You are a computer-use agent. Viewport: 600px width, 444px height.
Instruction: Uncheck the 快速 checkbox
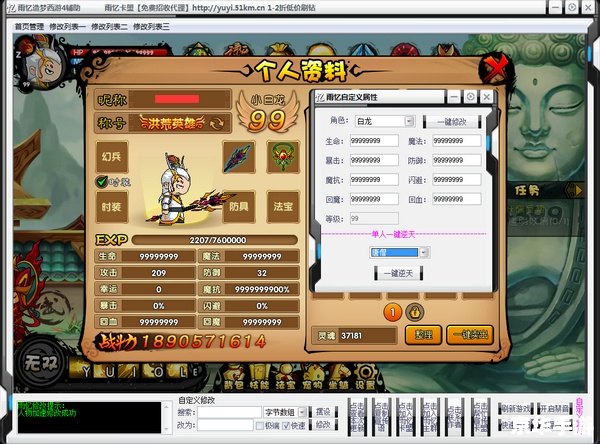click(285, 426)
